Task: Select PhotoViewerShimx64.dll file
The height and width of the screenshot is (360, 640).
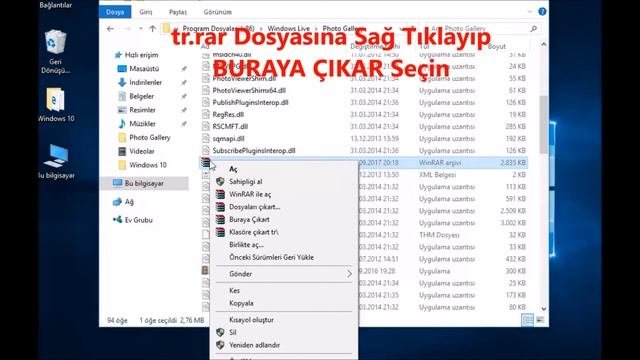Action: click(x=249, y=91)
